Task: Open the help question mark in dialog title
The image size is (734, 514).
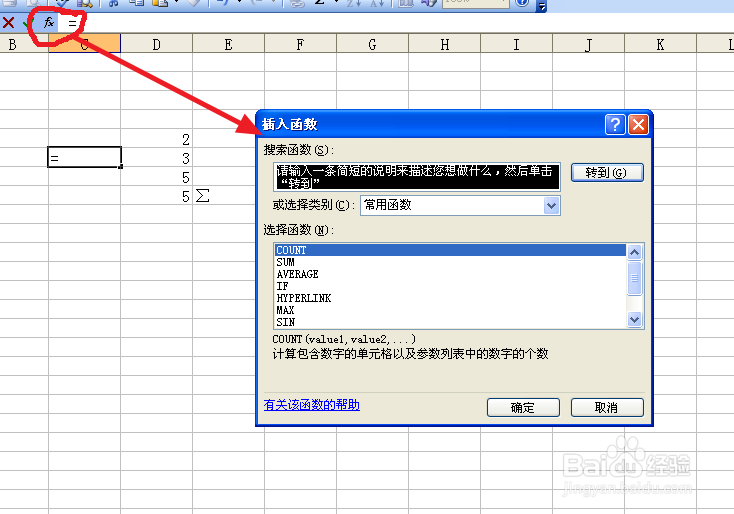Action: 615,125
